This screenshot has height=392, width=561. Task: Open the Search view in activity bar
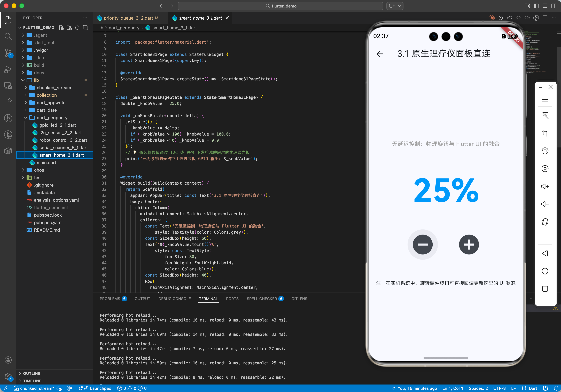point(8,36)
